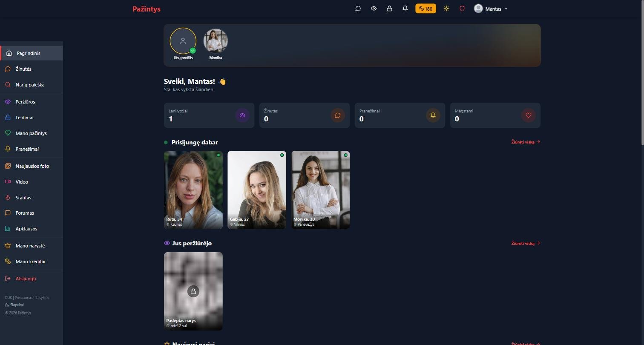This screenshot has width=644, height=345.
Task: Go to Pažintys logo home
Action: pos(147,9)
